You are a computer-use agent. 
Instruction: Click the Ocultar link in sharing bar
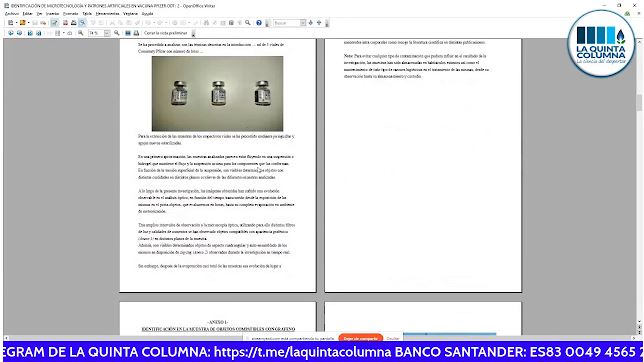tap(393, 339)
